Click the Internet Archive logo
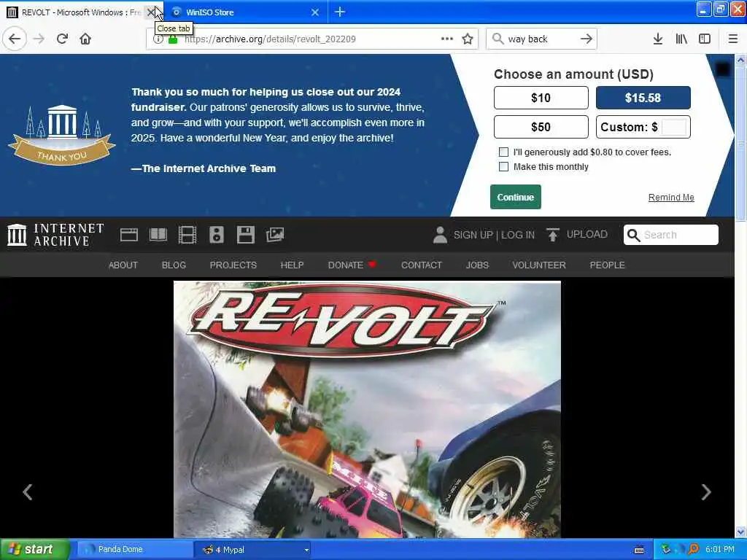747x560 pixels. click(55, 235)
